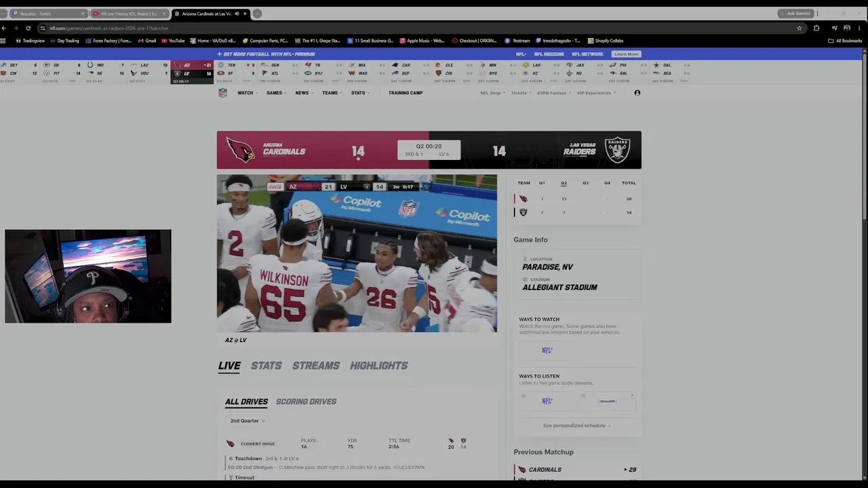Image resolution: width=868 pixels, height=488 pixels.
Task: Open the Day Trading bookmark
Action: tap(64, 41)
